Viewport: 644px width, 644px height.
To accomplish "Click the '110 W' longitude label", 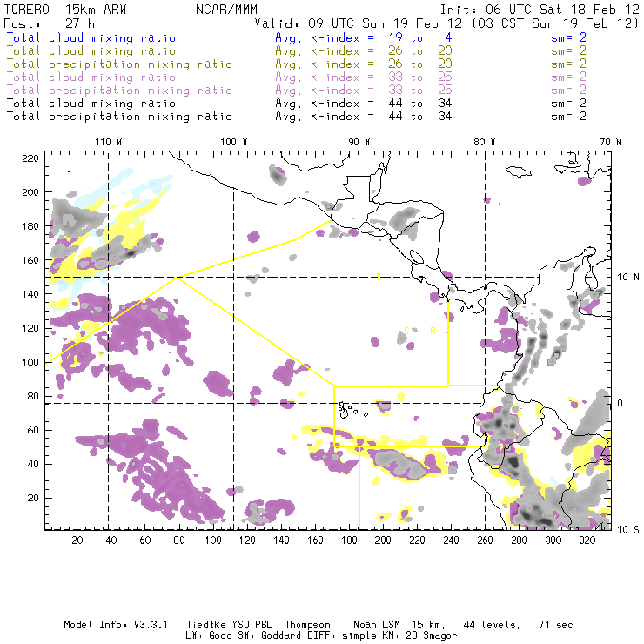I will pyautogui.click(x=109, y=142).
